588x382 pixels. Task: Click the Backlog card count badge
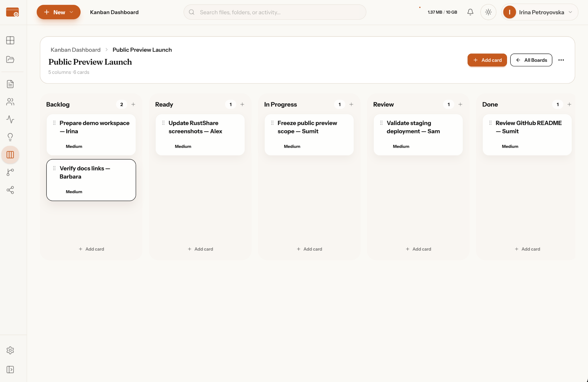click(122, 104)
